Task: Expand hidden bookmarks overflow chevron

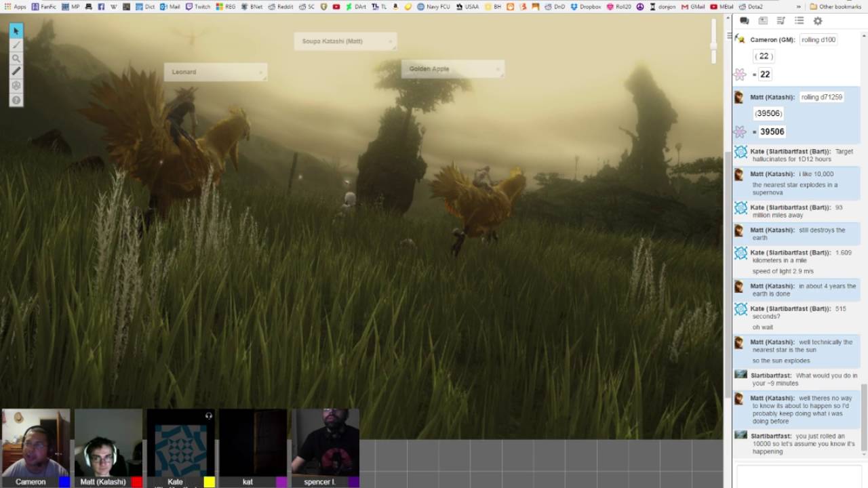Action: coord(798,7)
